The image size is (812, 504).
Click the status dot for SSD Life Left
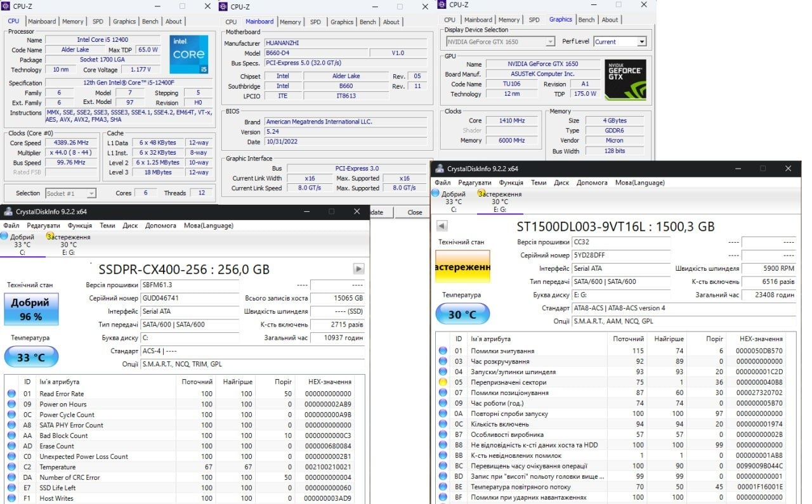[11, 488]
